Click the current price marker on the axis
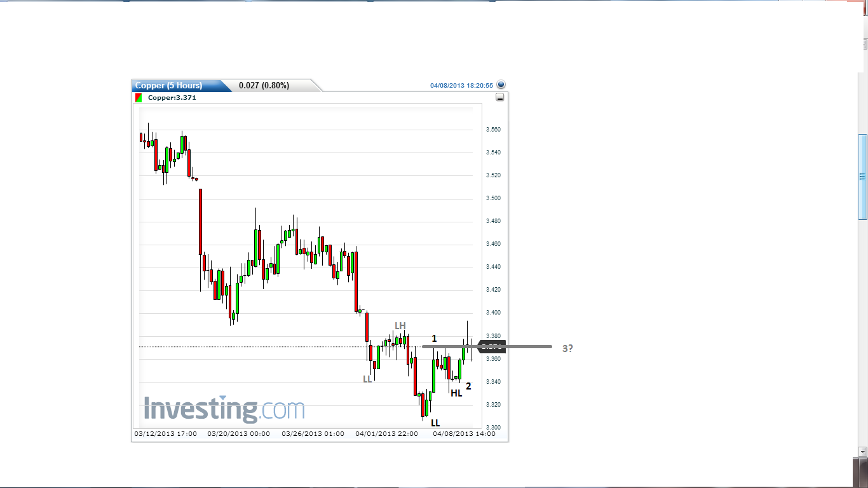Screen dimensions: 868x488 491,346
